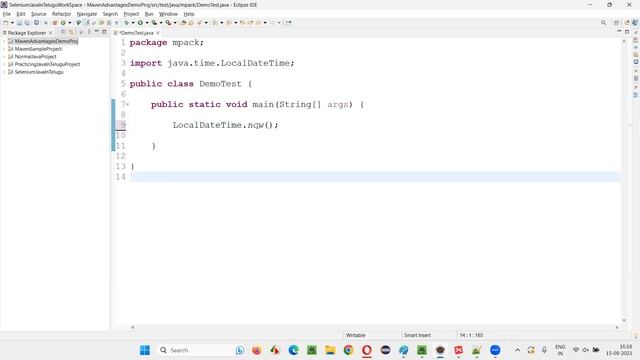
Task: Open the Run dropdown arrow
Action: pos(147,23)
